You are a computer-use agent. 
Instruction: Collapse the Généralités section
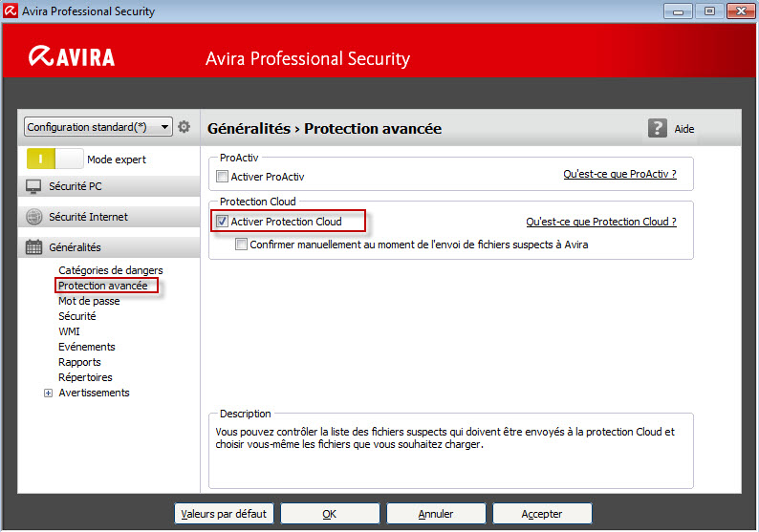tap(109, 247)
